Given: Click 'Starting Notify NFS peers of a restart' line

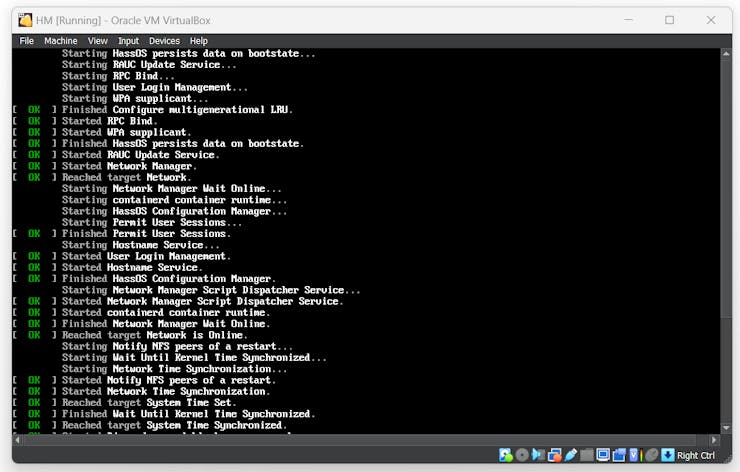Looking at the screenshot, I should tap(177, 346).
